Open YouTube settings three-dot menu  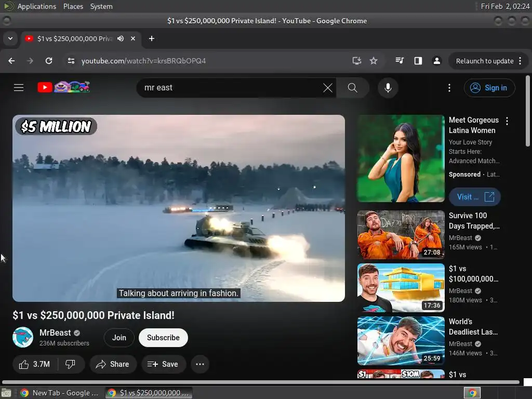449,88
